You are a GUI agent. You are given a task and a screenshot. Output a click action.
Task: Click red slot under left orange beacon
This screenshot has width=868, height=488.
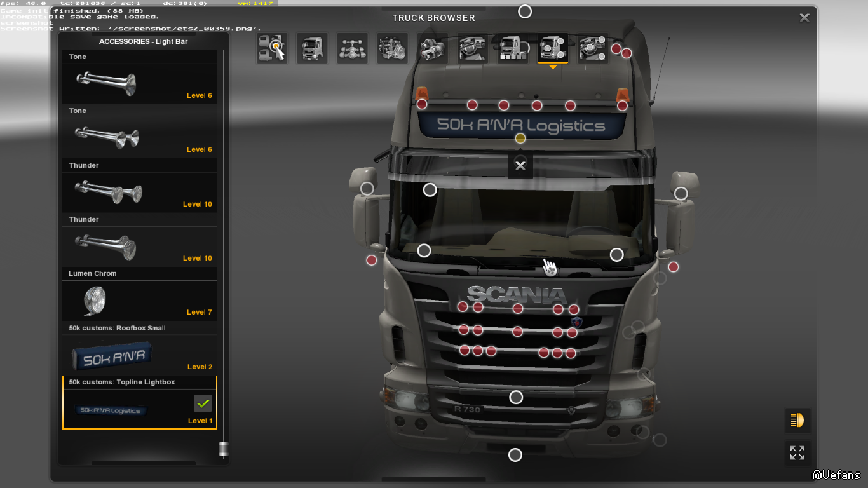[422, 104]
